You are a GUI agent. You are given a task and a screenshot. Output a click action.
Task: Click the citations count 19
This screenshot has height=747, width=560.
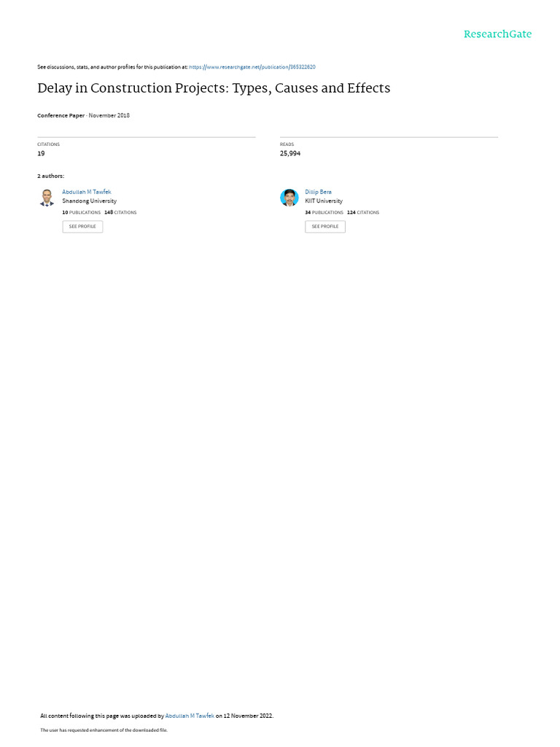coord(41,153)
